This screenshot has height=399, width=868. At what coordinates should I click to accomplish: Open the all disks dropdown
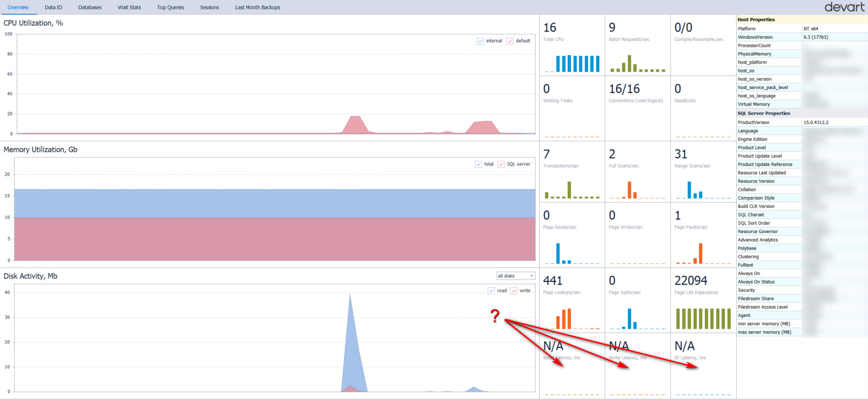pyautogui.click(x=515, y=276)
